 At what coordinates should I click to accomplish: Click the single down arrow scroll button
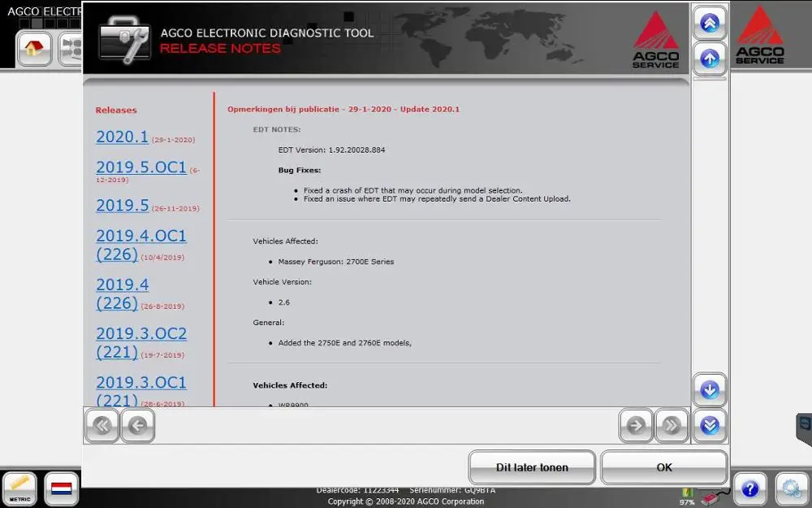pyautogui.click(x=710, y=389)
